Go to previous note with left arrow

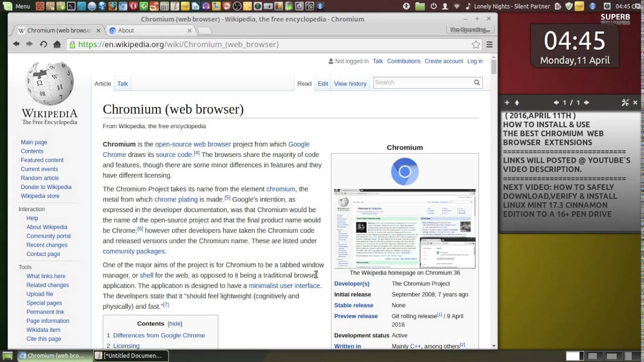pyautogui.click(x=556, y=103)
